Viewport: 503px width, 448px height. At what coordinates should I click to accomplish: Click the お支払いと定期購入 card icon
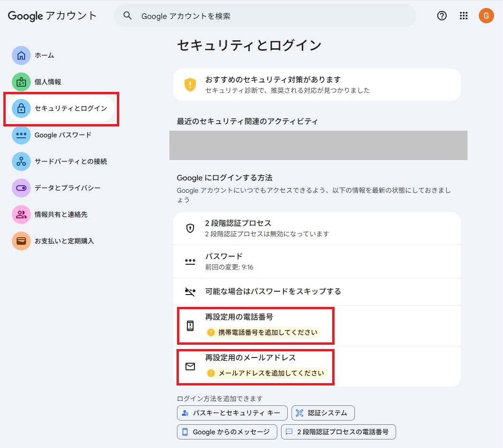[x=21, y=241]
